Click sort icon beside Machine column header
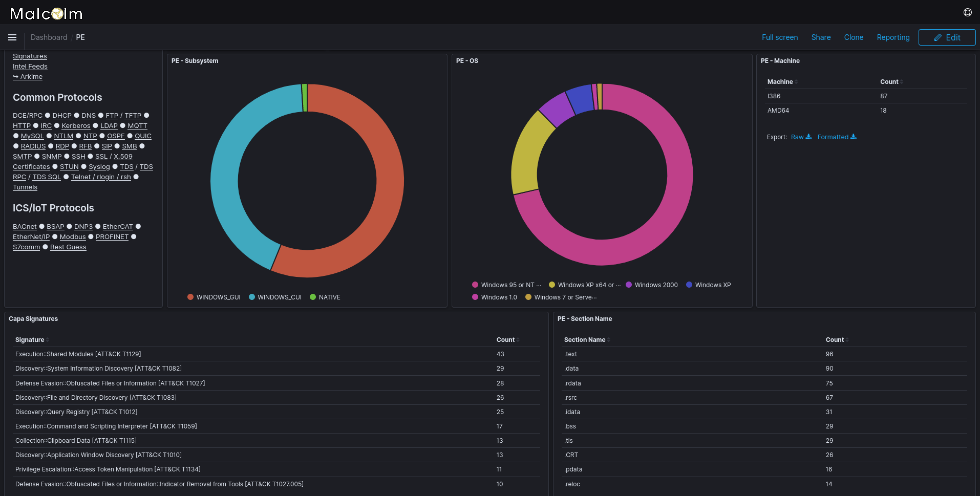980x496 pixels. point(795,81)
